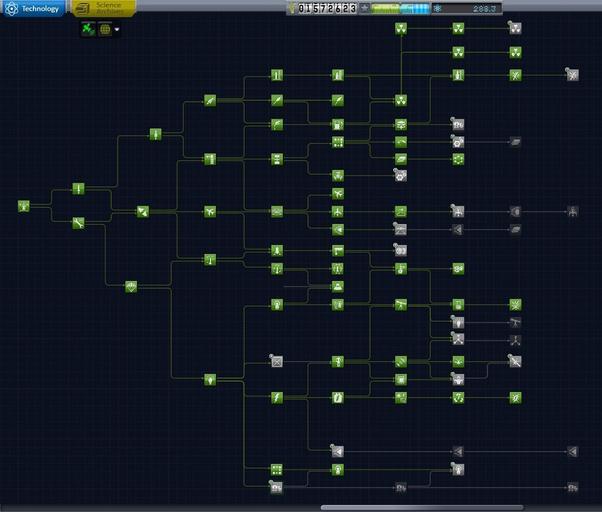Select the green dotted-circle node
602x512 pixels.
click(458, 159)
